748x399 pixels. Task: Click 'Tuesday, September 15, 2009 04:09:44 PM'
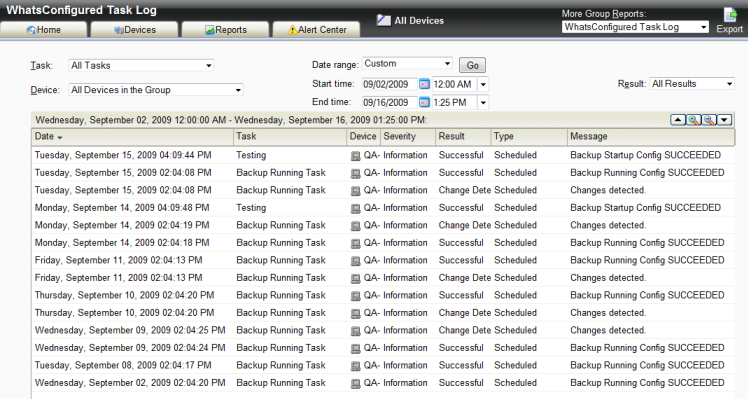[x=123, y=155]
